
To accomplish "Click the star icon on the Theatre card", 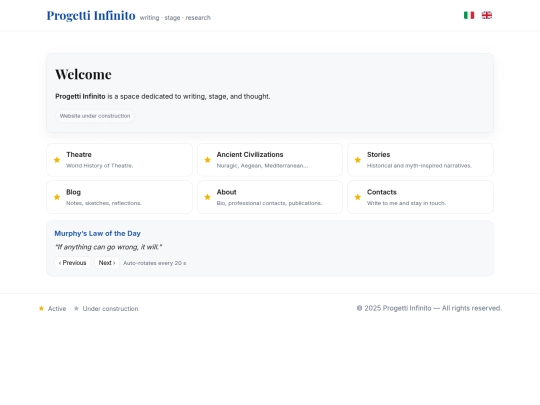I will pos(57,160).
